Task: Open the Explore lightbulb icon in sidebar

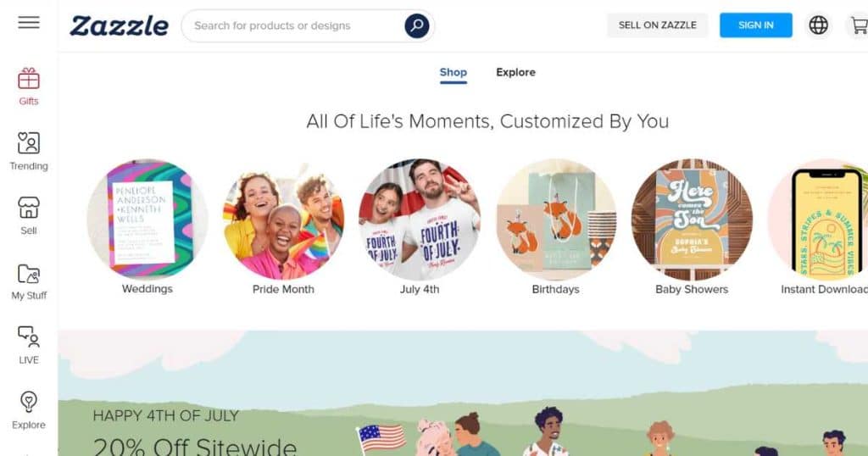Action: point(29,402)
